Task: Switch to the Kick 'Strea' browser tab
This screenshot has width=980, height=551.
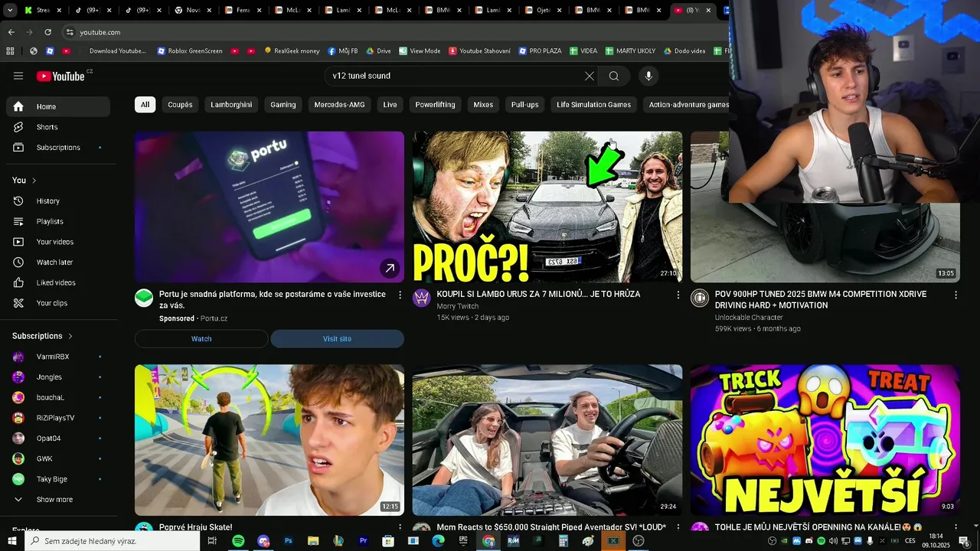Action: (x=43, y=11)
